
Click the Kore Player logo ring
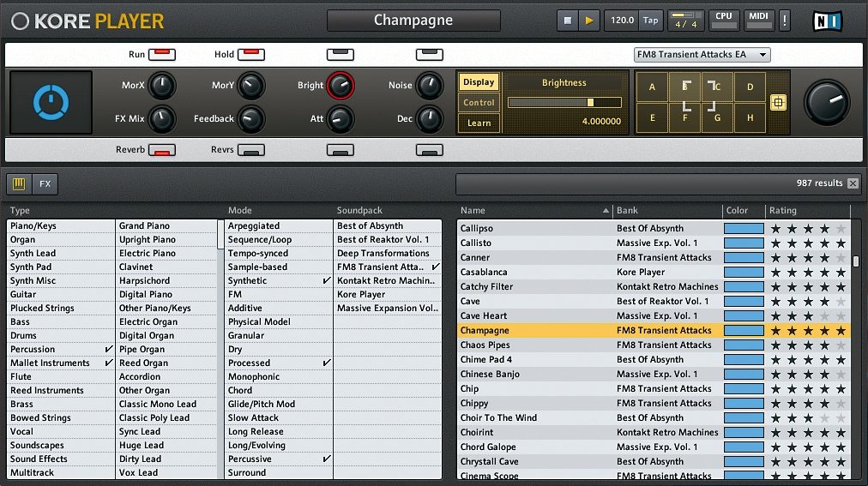(20, 21)
